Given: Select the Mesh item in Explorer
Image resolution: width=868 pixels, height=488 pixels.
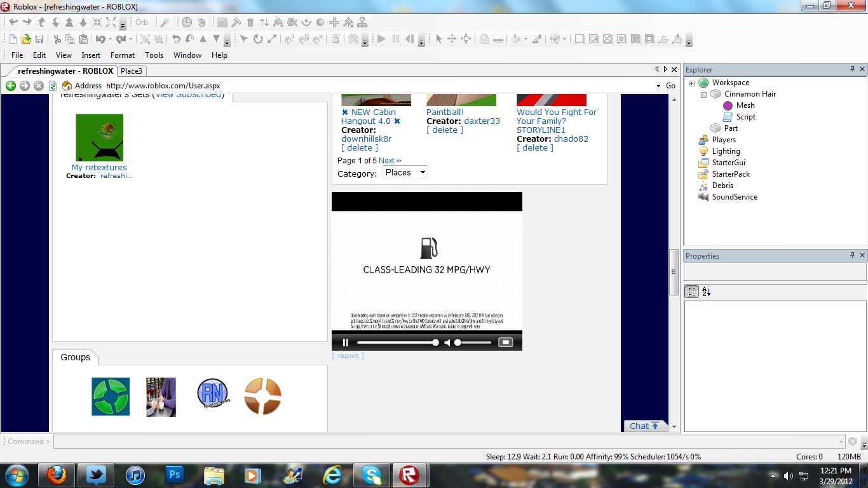Looking at the screenshot, I should (x=745, y=105).
